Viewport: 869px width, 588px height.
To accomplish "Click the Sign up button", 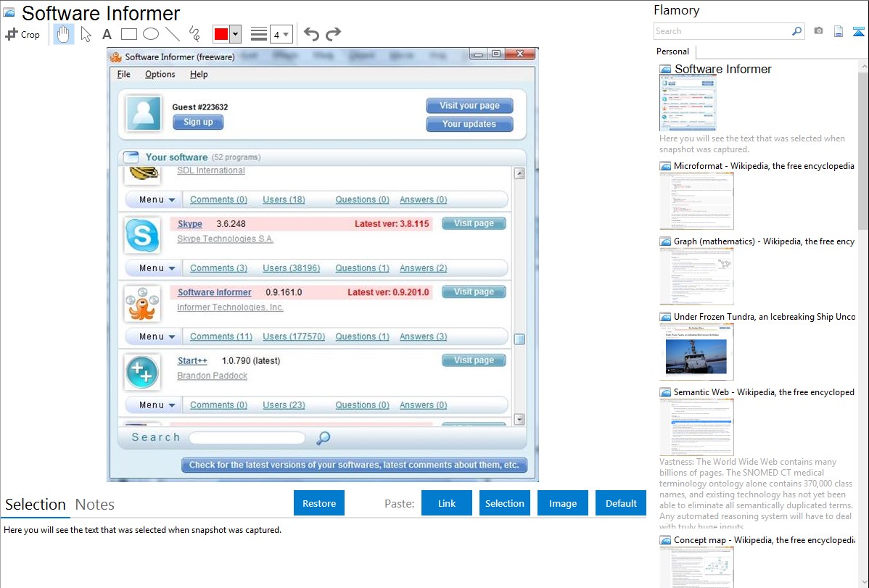I will coord(198,122).
